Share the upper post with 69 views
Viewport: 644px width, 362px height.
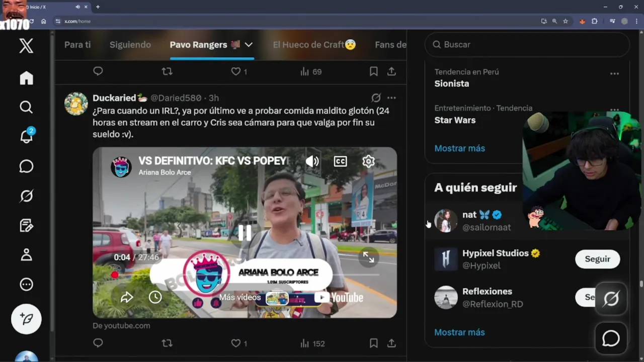[x=391, y=71]
